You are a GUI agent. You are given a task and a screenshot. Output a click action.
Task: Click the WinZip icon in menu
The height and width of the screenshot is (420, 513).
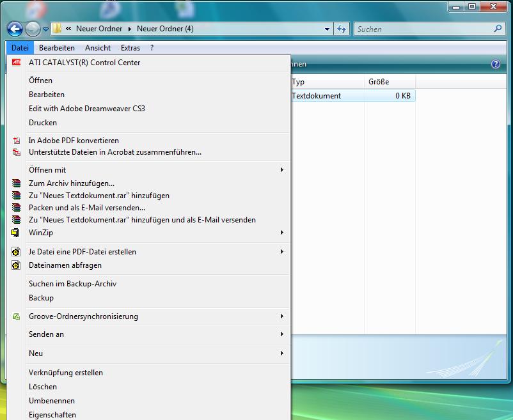click(16, 233)
